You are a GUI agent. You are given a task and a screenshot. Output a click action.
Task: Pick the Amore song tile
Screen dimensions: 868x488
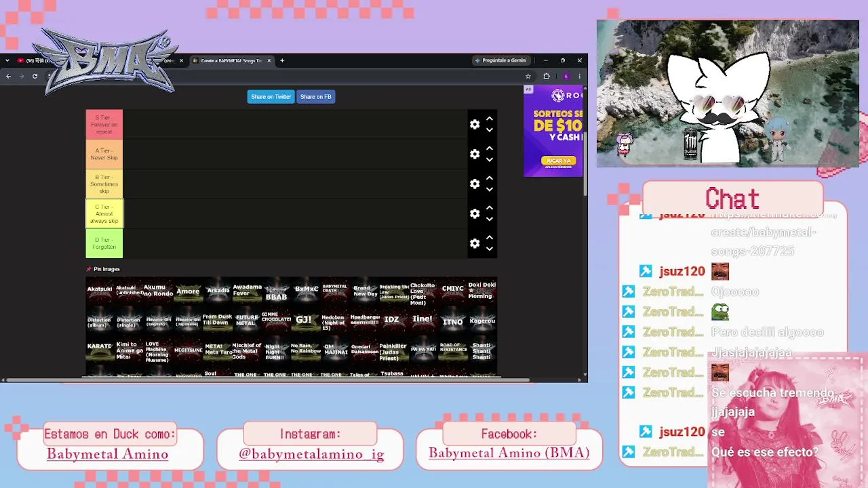coord(188,290)
